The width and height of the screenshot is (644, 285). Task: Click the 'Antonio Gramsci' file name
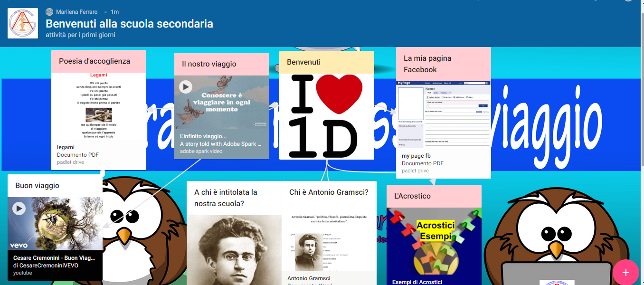(x=309, y=278)
